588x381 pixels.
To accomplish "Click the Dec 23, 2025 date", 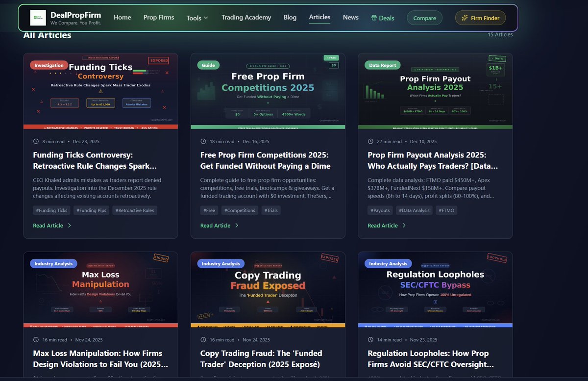I will pos(87,141).
